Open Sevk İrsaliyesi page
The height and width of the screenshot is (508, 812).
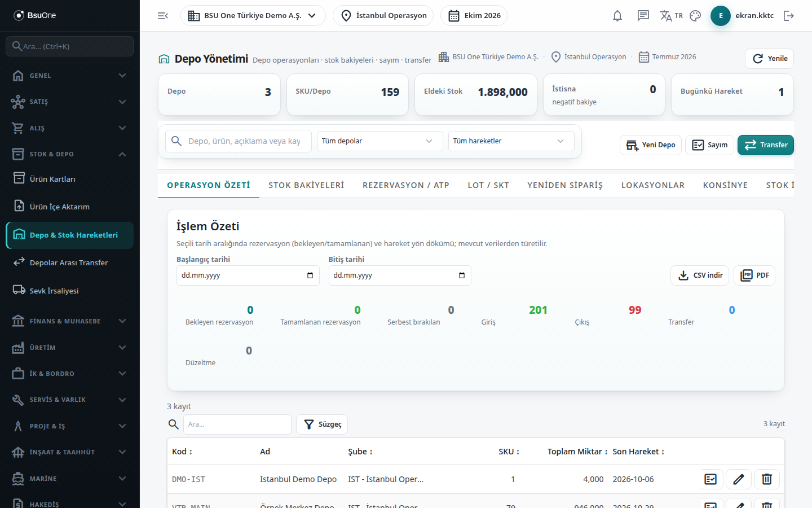pos(70,291)
